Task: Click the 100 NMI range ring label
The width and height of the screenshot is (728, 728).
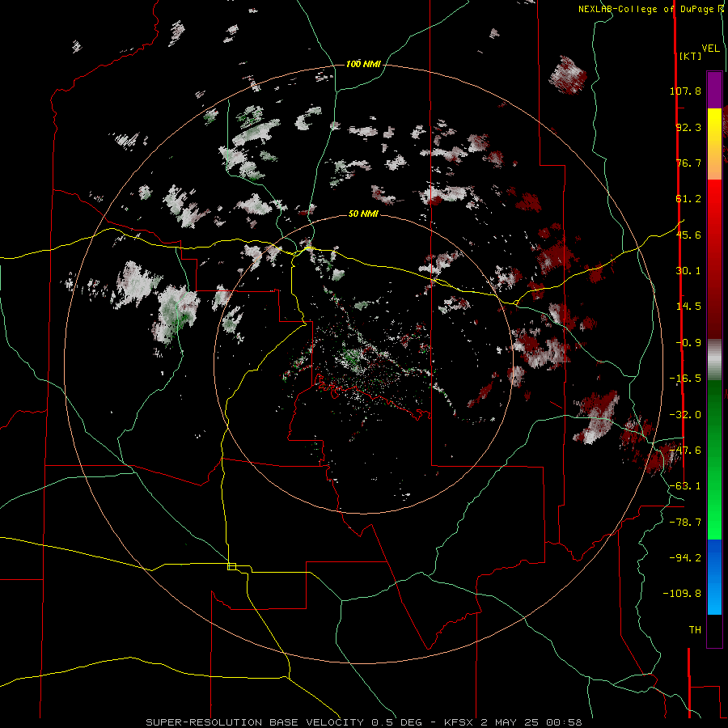Action: (x=363, y=64)
